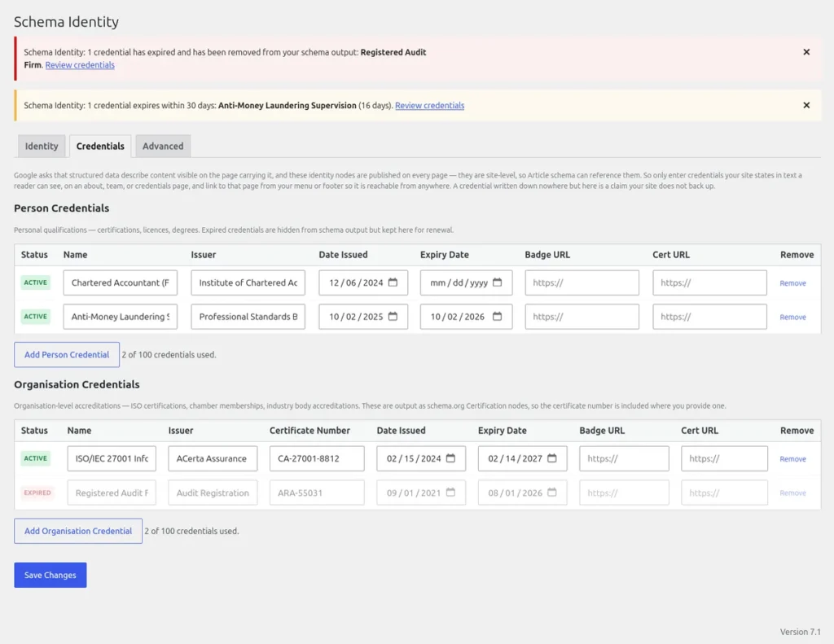This screenshot has height=644, width=834.
Task: Edit the Institute of Chartered issuer field
Action: [x=248, y=283]
